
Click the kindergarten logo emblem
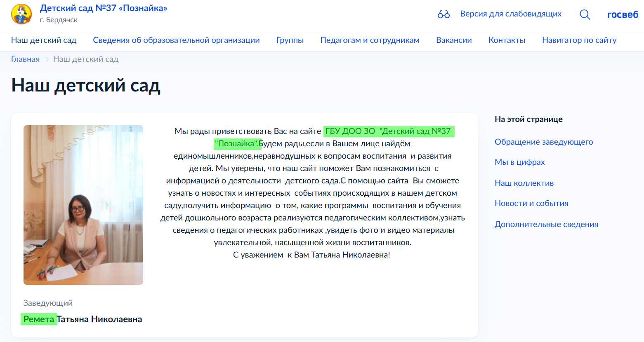click(21, 14)
